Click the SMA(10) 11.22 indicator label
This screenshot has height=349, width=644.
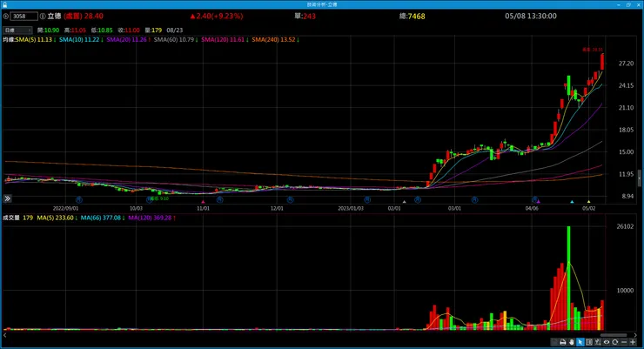[x=81, y=40]
